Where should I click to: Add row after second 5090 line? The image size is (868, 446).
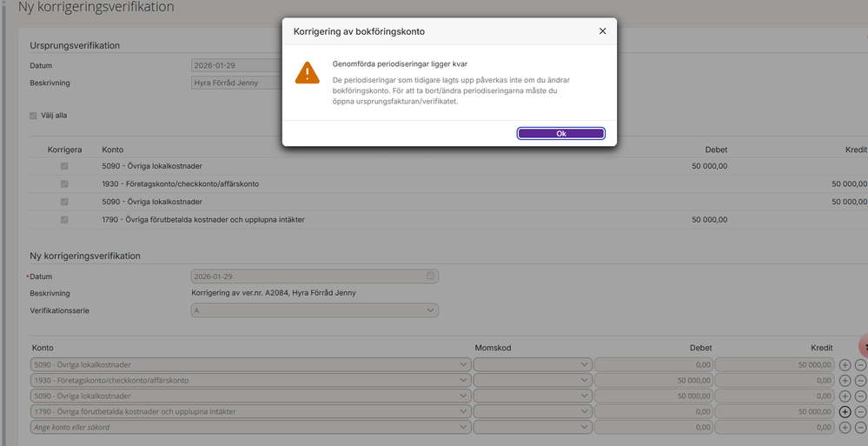coord(845,396)
